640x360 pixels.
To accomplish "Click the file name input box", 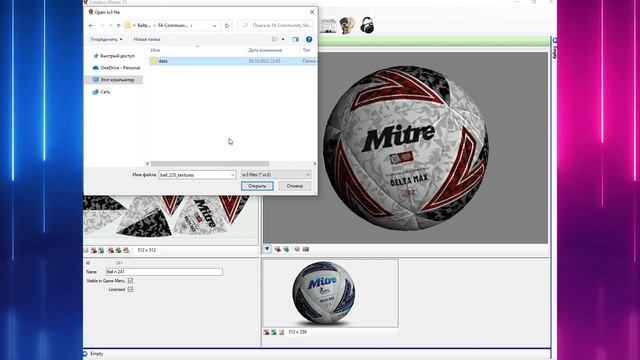I will [x=194, y=175].
